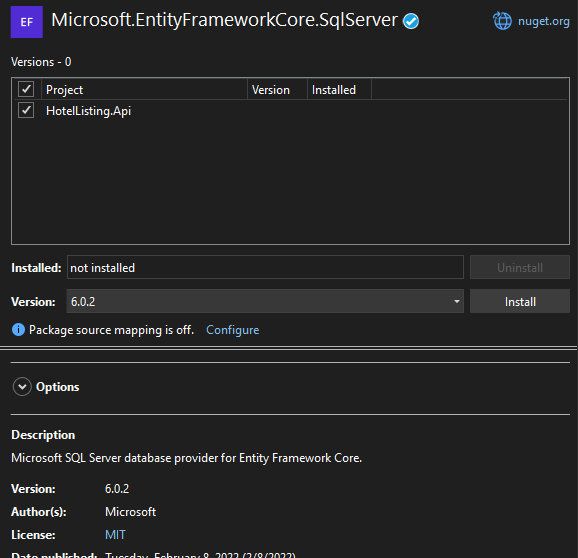The height and width of the screenshot is (558, 578).
Task: Open the Configure source mapping link
Action: click(233, 329)
